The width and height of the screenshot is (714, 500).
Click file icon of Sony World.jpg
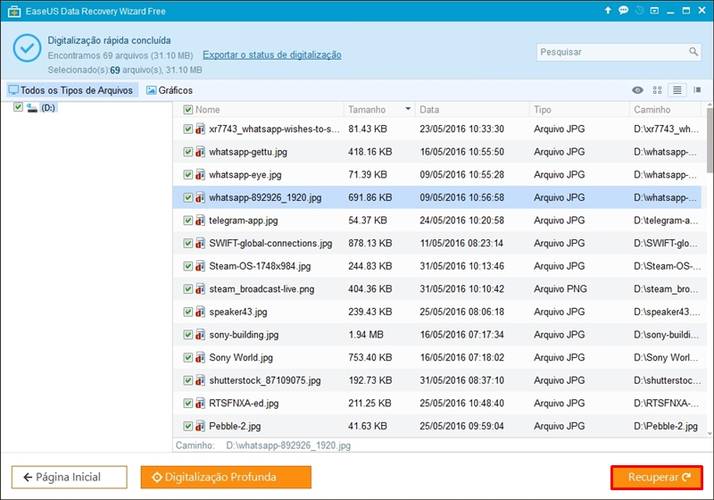pyautogui.click(x=200, y=357)
